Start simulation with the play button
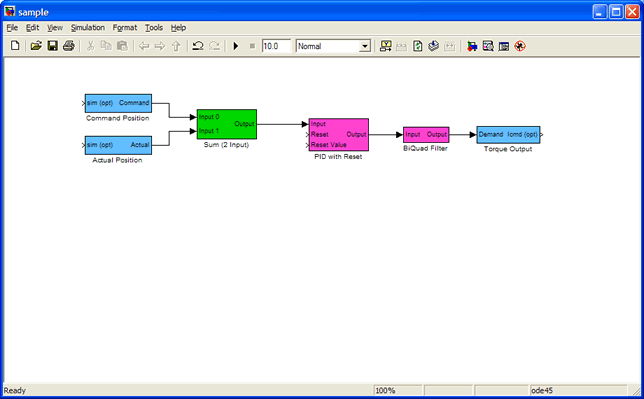 coord(236,46)
